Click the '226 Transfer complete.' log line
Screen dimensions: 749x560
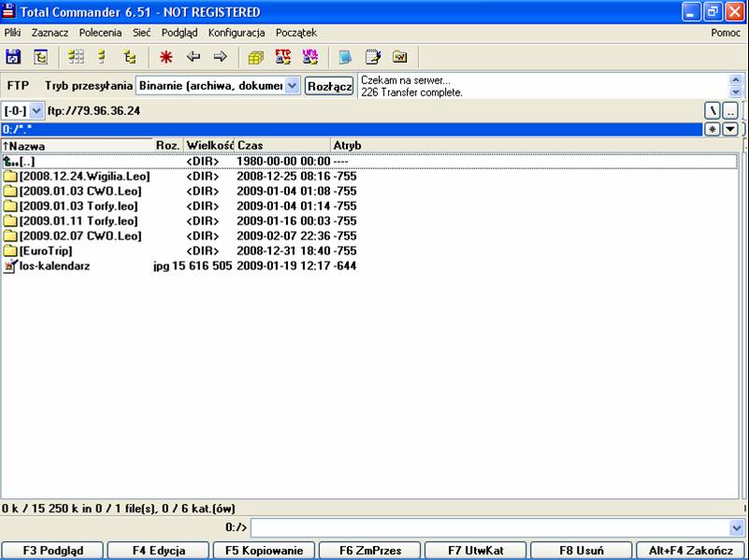[x=411, y=93]
